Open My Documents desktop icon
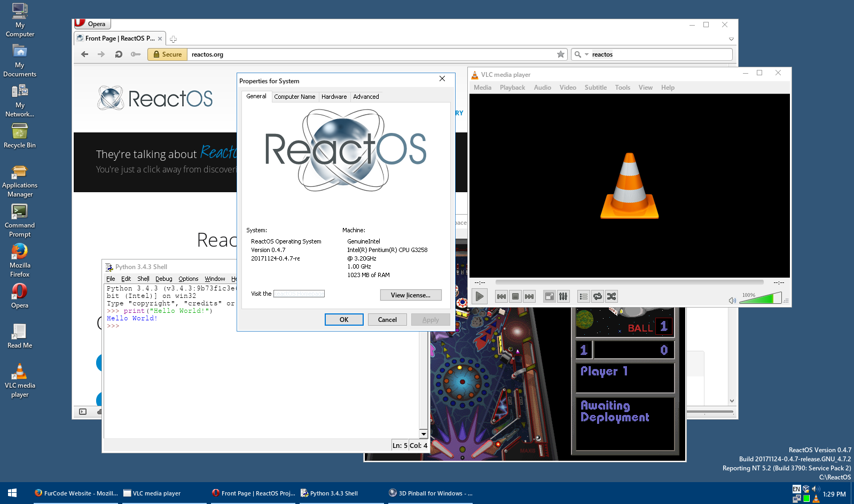 20,60
